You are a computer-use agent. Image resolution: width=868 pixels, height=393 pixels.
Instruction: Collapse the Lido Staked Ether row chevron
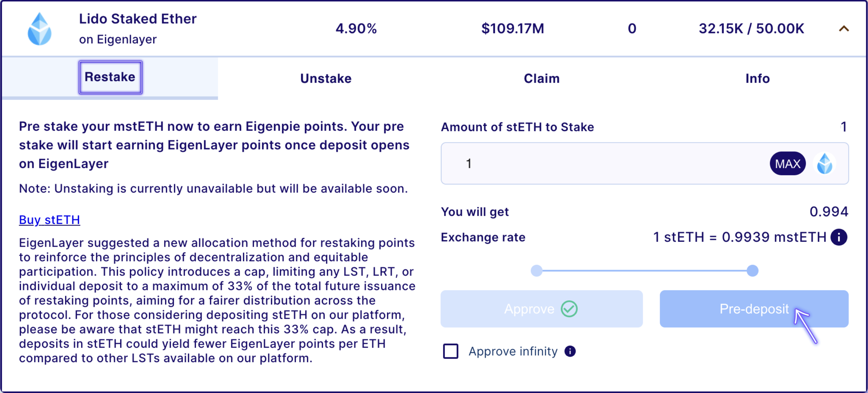[844, 29]
